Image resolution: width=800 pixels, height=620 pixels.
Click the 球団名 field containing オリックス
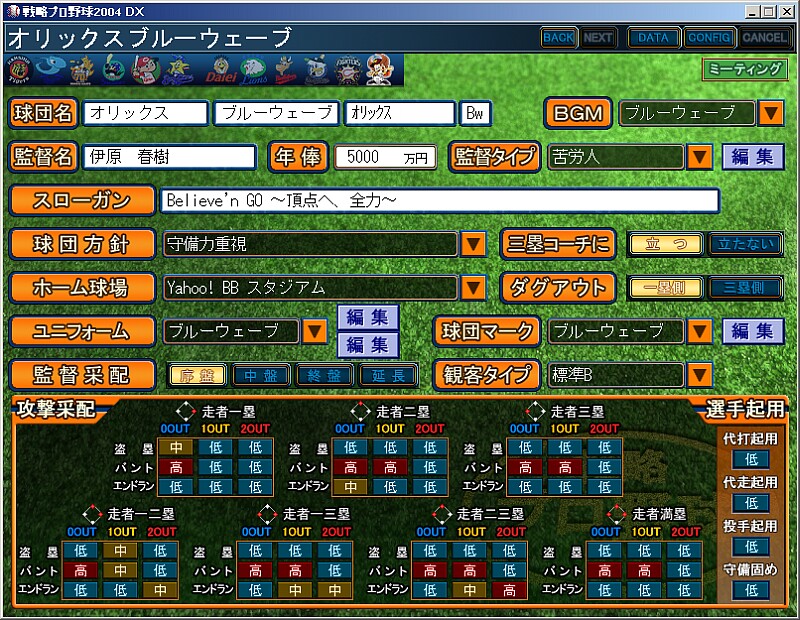point(145,113)
